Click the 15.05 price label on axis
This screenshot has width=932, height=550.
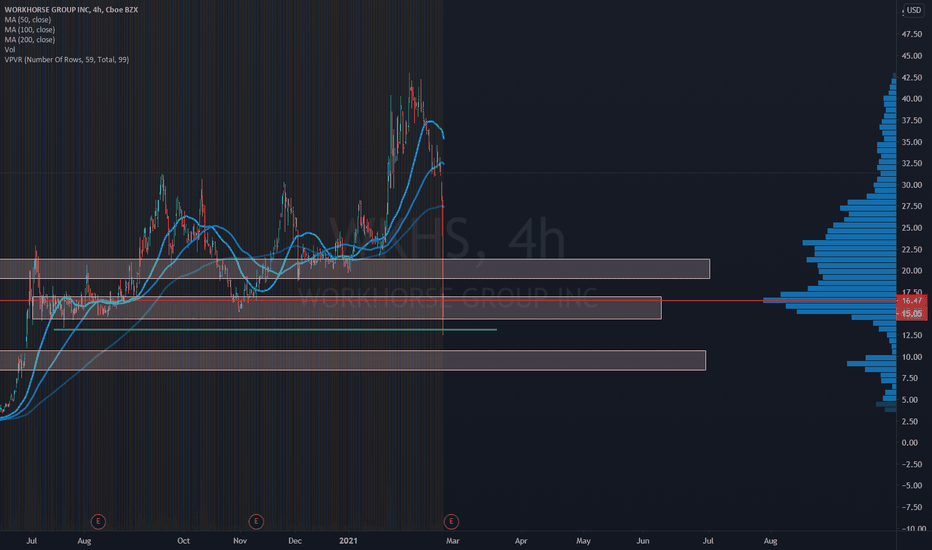(x=912, y=313)
